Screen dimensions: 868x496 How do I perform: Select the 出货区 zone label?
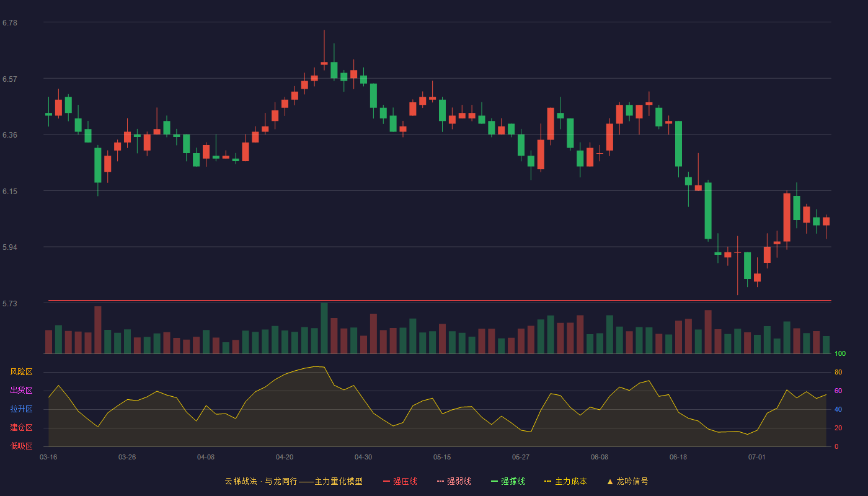21,391
